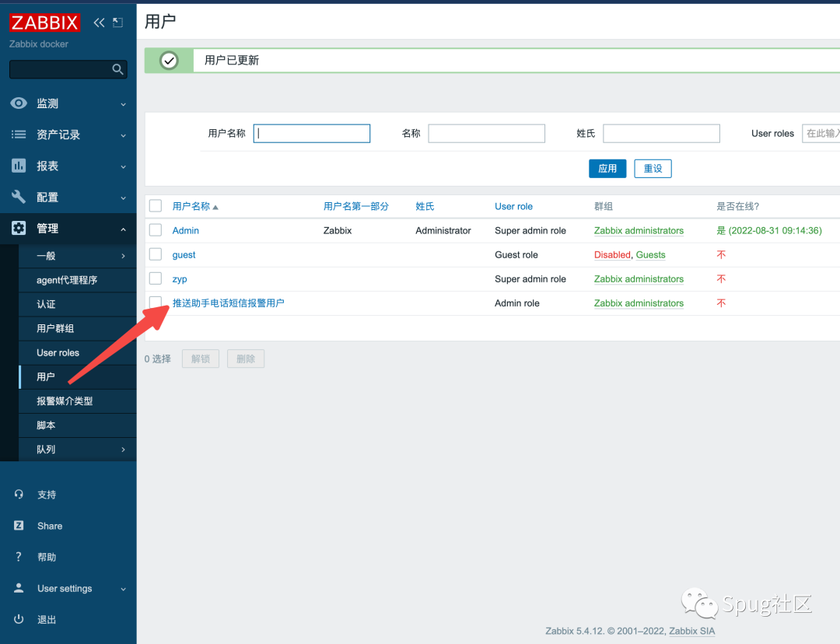The image size is (840, 644).
Task: Expand the 队列 submenu arrow
Action: [123, 449]
